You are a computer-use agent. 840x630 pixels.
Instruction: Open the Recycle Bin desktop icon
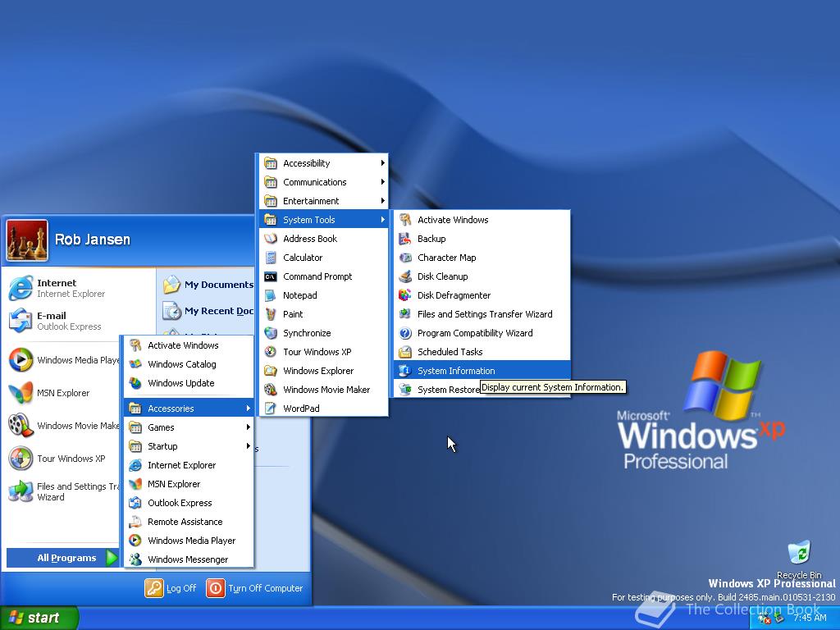click(x=798, y=554)
